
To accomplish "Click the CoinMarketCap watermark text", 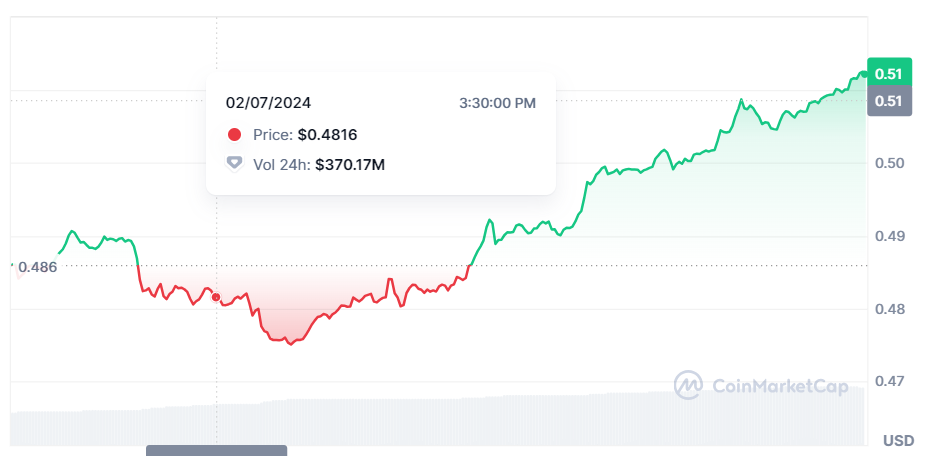I will coord(780,386).
